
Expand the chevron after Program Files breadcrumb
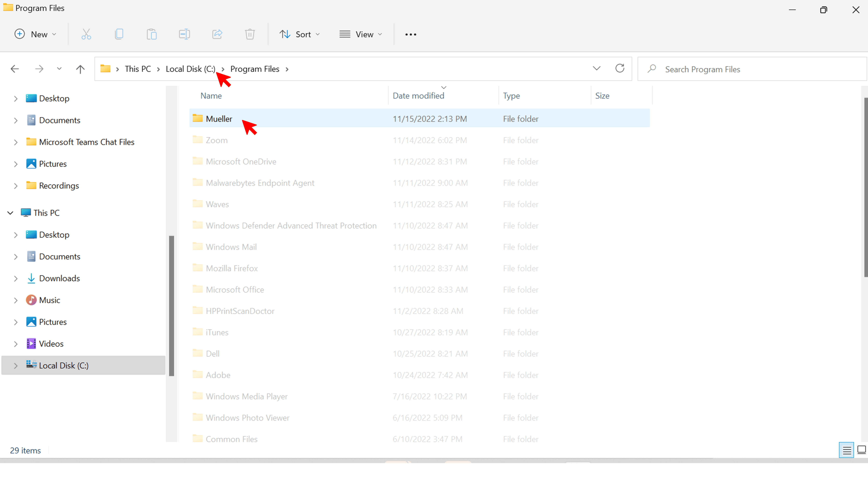(x=287, y=69)
